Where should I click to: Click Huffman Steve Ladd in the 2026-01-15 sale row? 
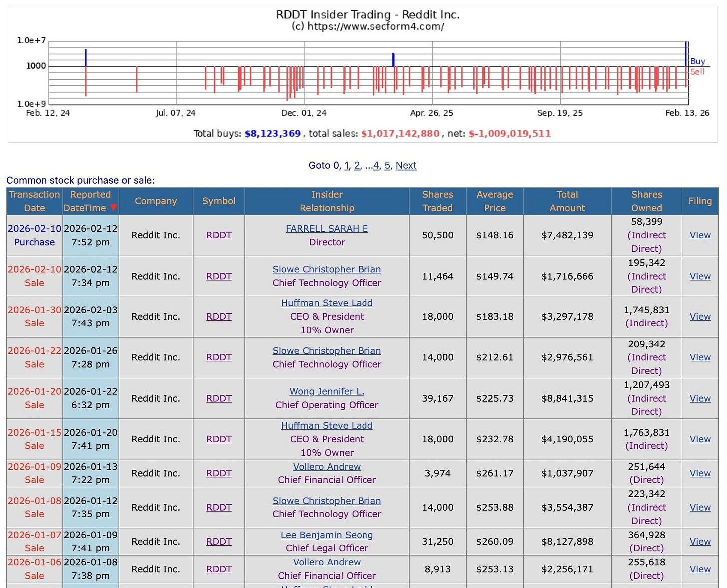click(x=327, y=426)
